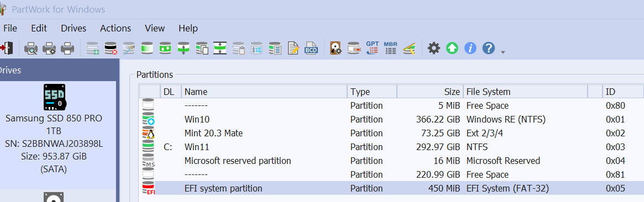
Task: Click the move partition up/down arrows icon
Action: (x=183, y=49)
